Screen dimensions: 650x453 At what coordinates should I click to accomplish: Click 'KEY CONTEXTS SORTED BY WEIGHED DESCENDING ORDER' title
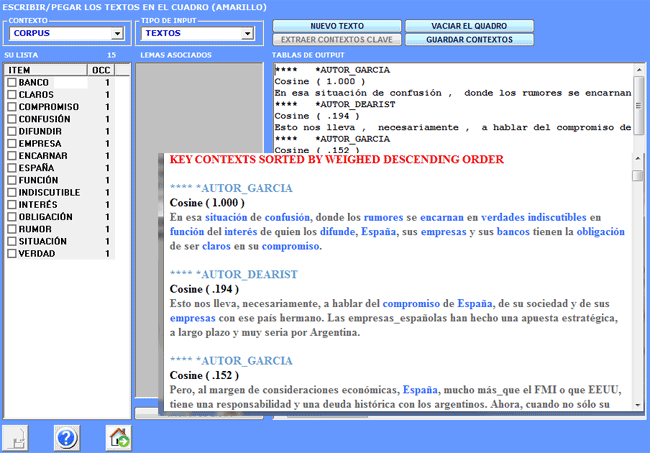337,160
